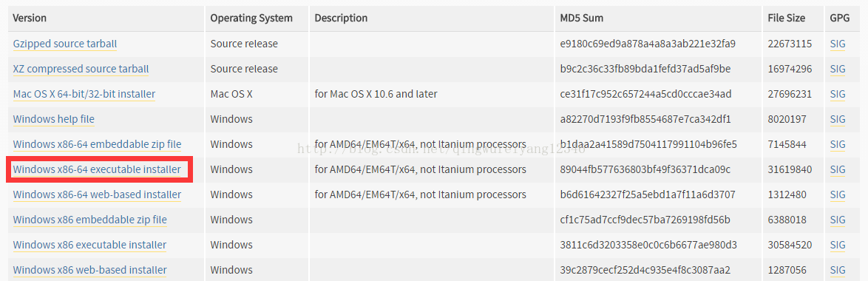
Task: Open the Mac OS X installer SIG signature
Action: tap(838, 94)
